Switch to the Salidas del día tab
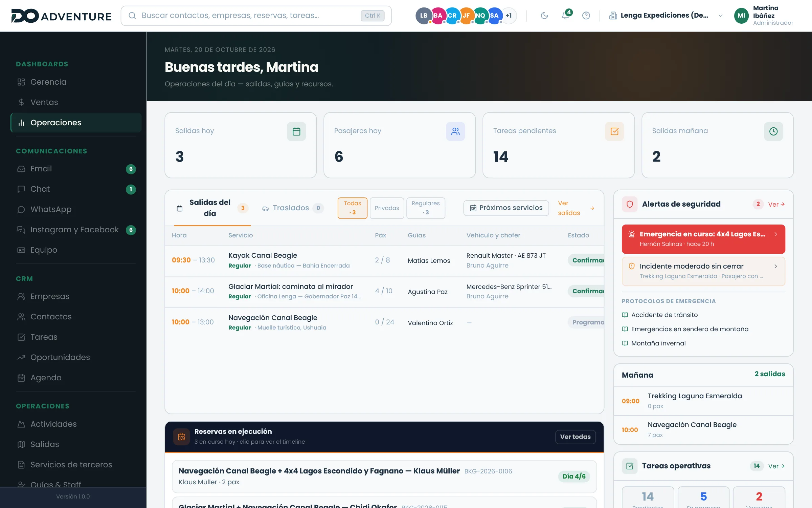This screenshot has height=508, width=812. (212, 208)
